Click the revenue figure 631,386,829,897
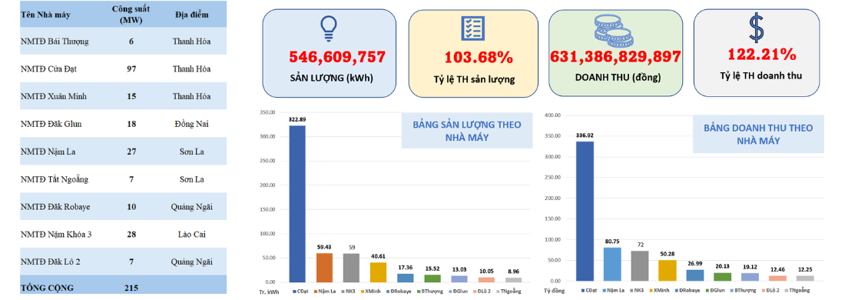868x300 pixels. [x=615, y=57]
